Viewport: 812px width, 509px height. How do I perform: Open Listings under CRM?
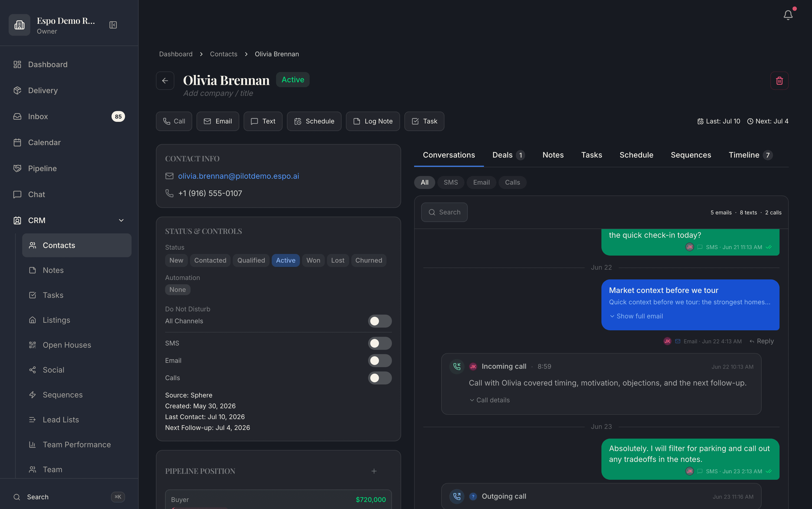(77, 320)
